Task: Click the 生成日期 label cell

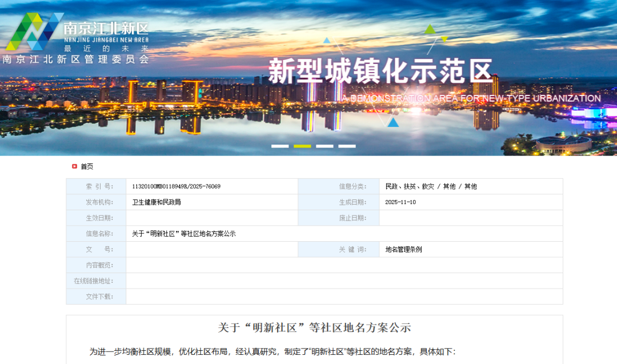Action: 339,202
